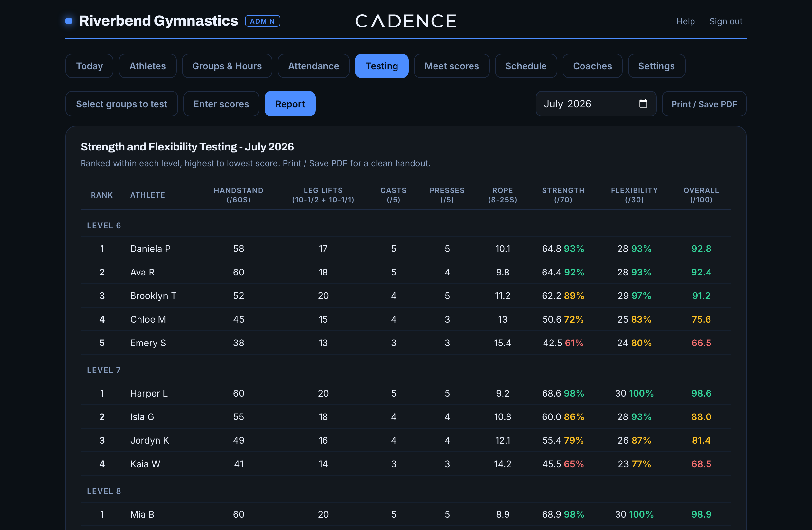Select athlete Mia B
This screenshot has height=530, width=812.
(x=142, y=514)
